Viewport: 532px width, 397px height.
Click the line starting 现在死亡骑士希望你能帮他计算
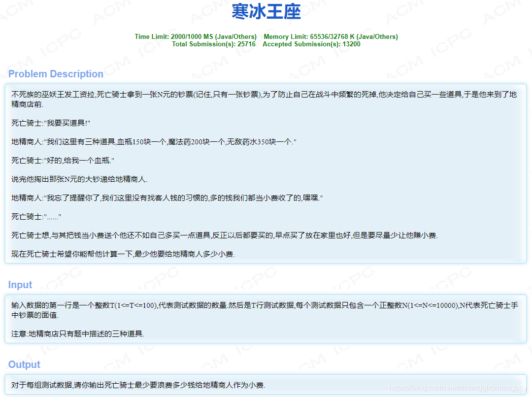pyautogui.click(x=123, y=254)
